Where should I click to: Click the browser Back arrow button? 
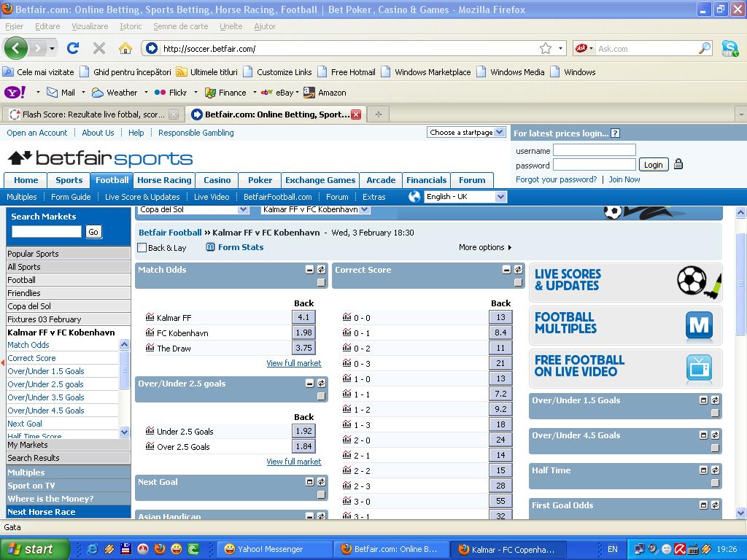(x=15, y=48)
